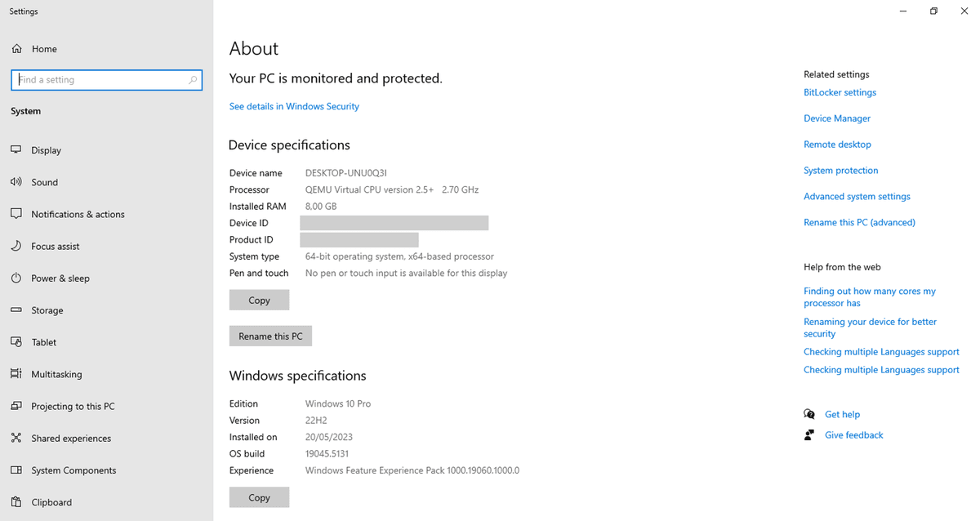Screen dimensions: 980x521
Task: Click Windows Feature Experience Pack text
Action: [412, 470]
